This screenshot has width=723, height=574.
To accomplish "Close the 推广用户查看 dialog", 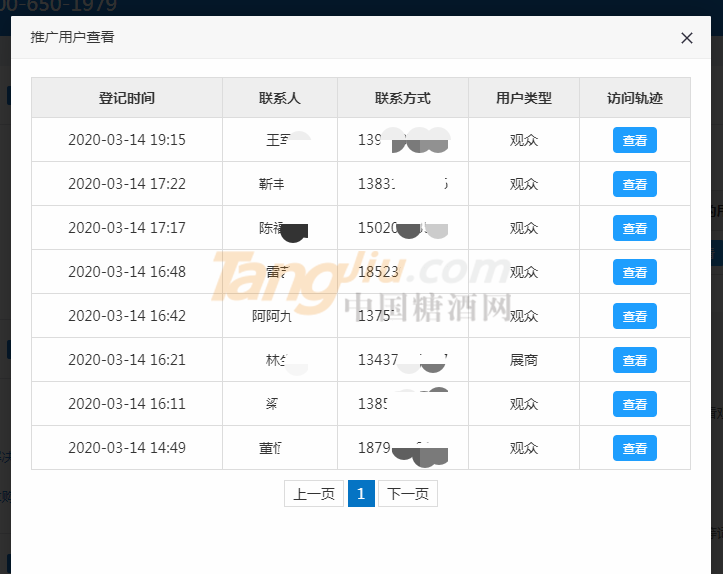I will pos(687,38).
